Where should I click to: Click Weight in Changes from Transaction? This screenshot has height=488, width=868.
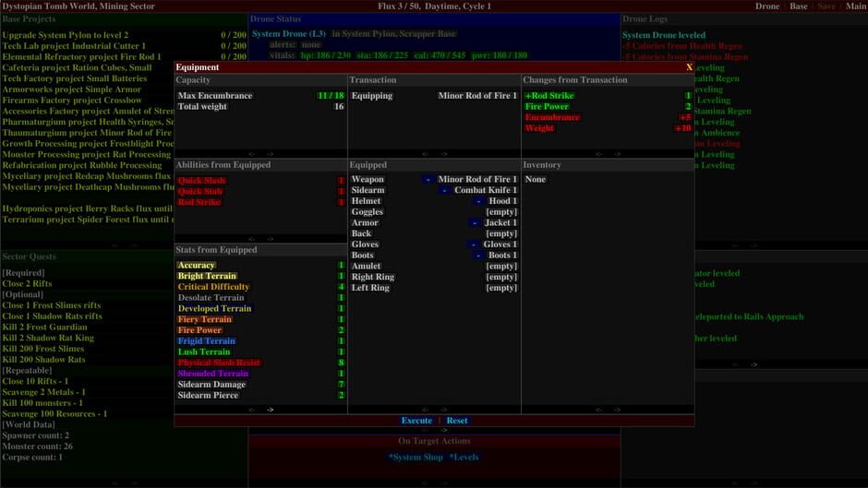click(539, 128)
